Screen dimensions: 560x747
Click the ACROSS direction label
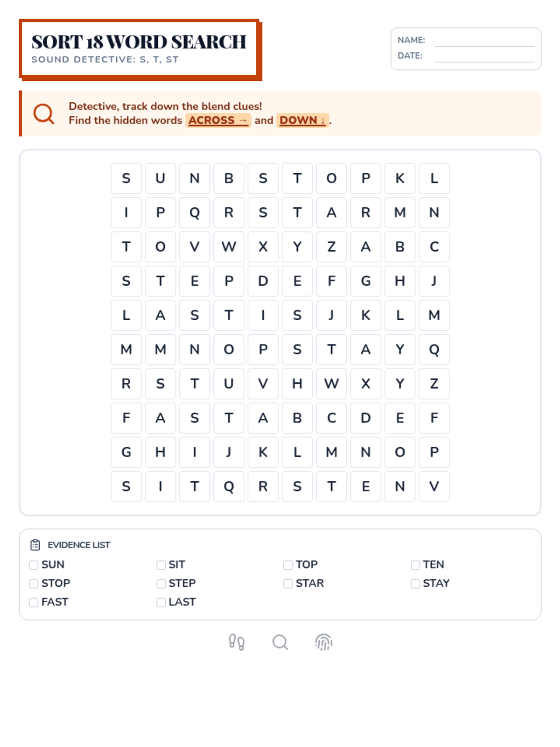pyautogui.click(x=218, y=120)
